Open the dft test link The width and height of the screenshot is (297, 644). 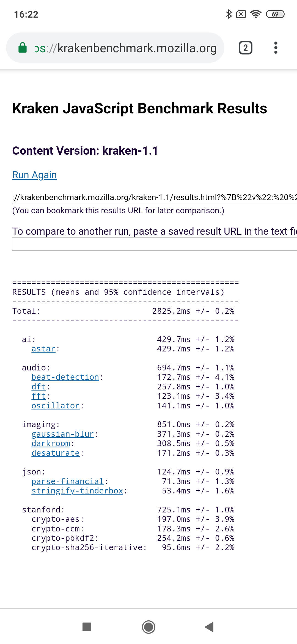click(x=38, y=387)
